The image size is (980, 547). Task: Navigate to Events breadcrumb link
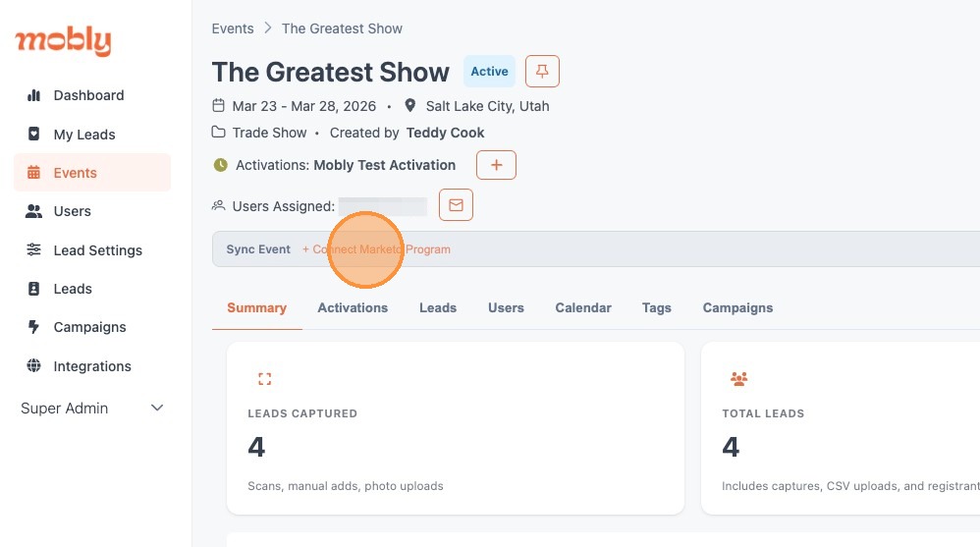233,28
